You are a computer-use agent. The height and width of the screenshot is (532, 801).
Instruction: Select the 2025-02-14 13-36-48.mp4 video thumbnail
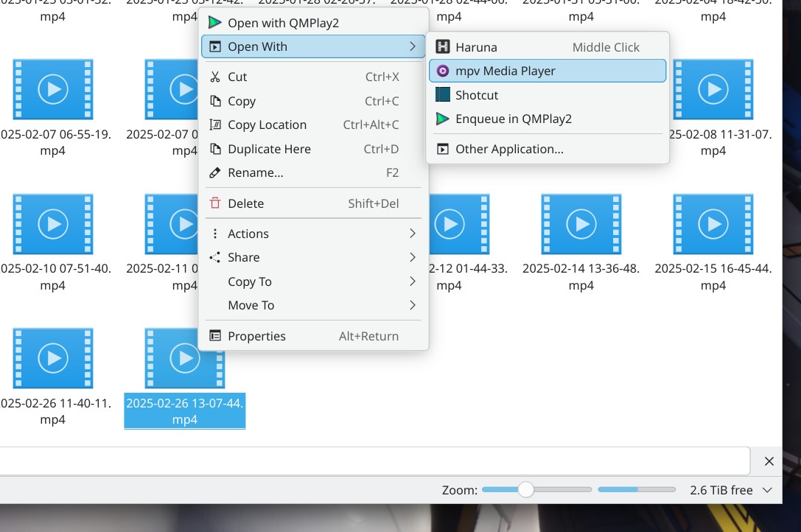(x=581, y=224)
